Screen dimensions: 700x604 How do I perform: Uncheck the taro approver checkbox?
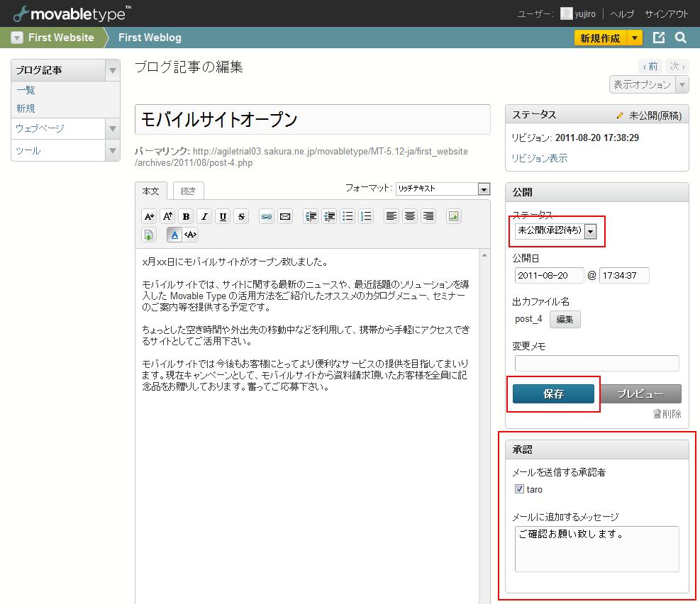pos(520,489)
